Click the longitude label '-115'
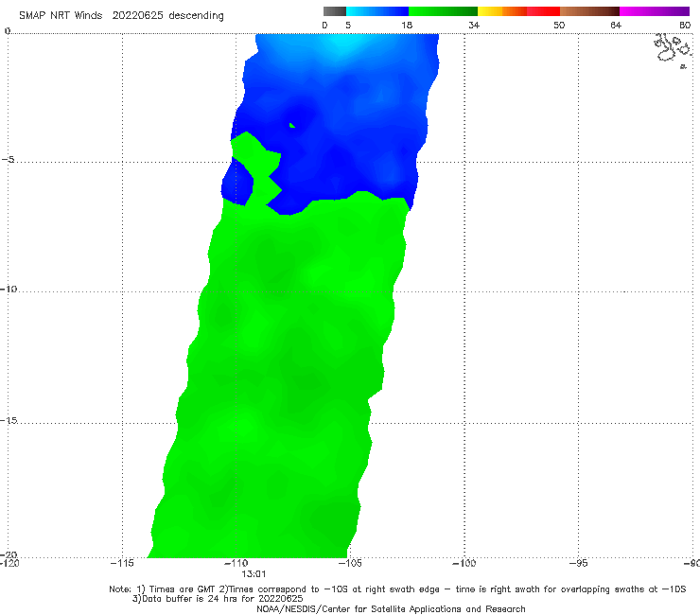 point(122,563)
